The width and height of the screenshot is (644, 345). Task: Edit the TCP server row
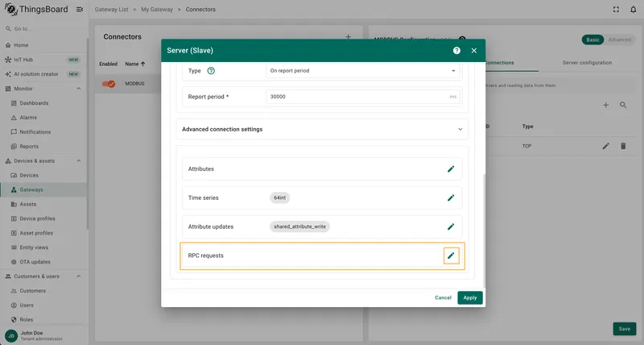tap(606, 146)
